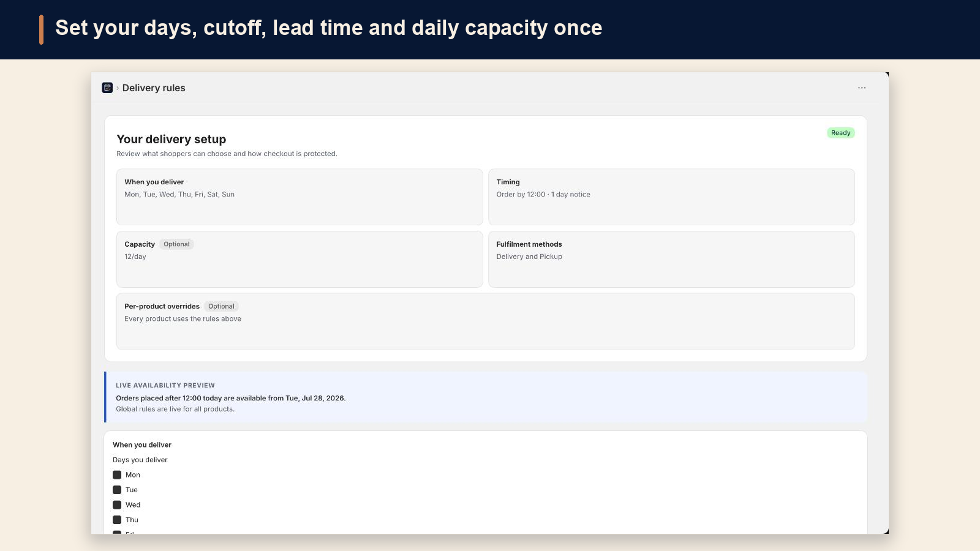This screenshot has width=980, height=551.
Task: Open the three-dot more options menu
Action: point(862,88)
